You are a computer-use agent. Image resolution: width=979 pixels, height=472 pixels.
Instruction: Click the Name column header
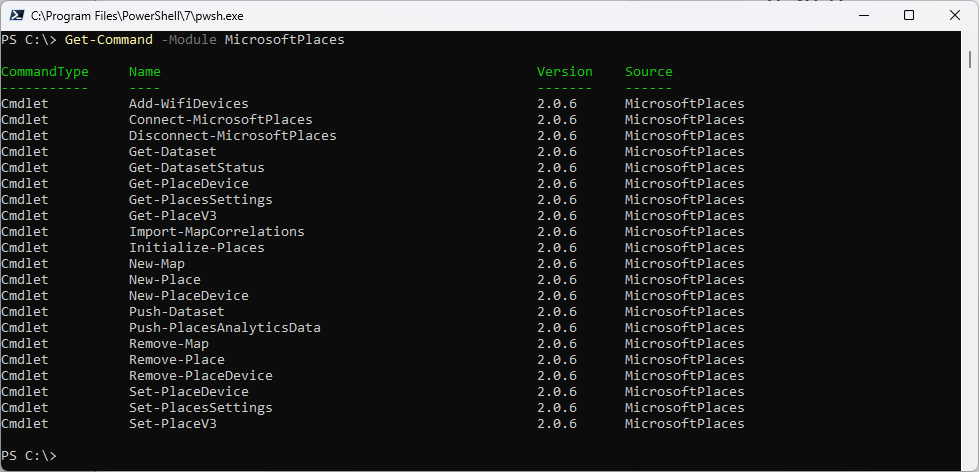(x=145, y=72)
